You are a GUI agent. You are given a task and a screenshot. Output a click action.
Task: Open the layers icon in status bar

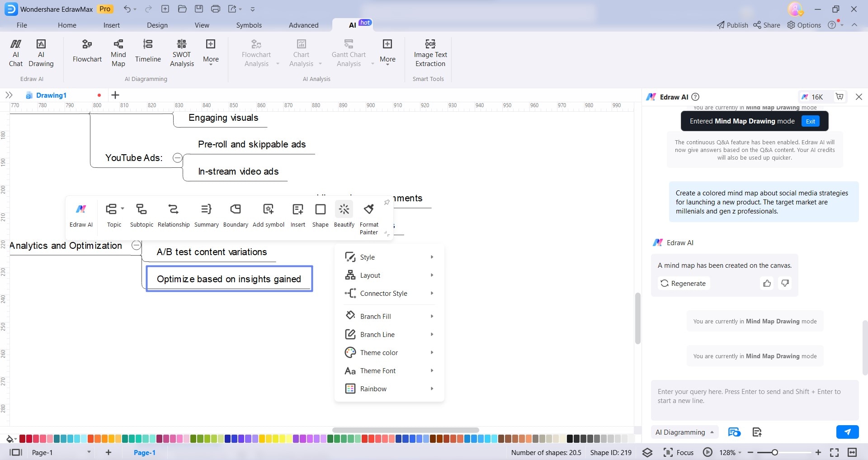[647, 452]
